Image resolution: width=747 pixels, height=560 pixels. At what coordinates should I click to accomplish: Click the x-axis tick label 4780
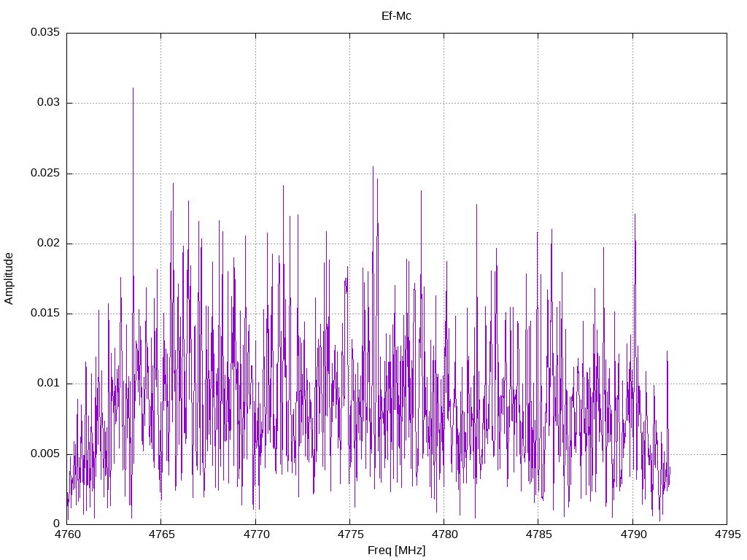point(444,534)
